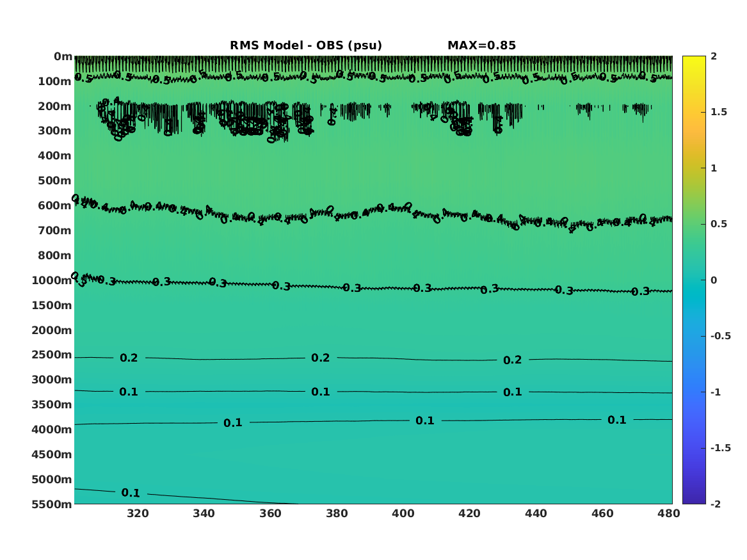This screenshot has height=560, width=747.
Task: Select the colorbar tick label '1'
Action: click(714, 168)
